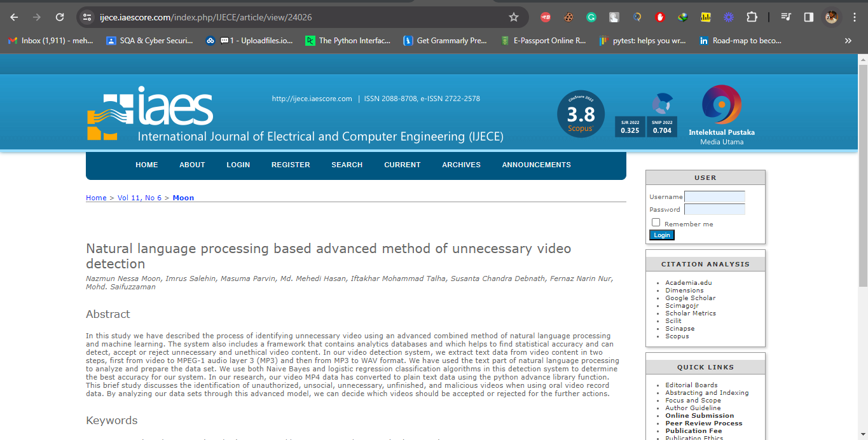Open SQA & Cyber Security bookmark
The image size is (868, 440).
(149, 41)
